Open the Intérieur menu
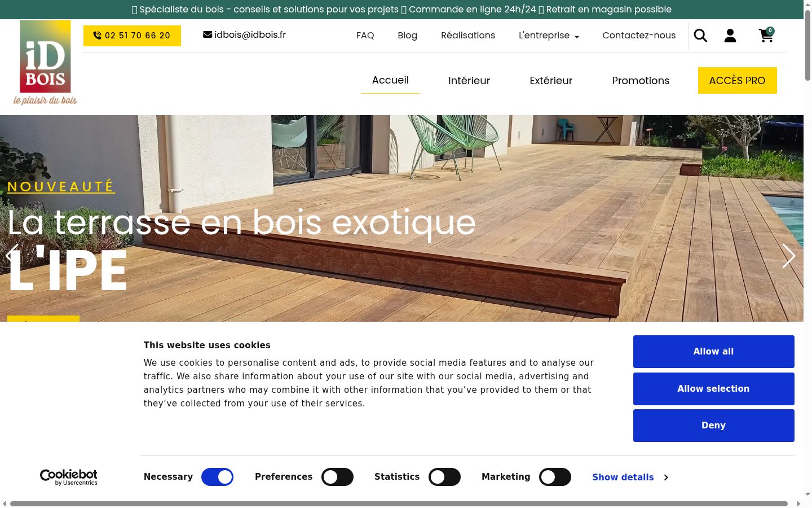This screenshot has width=812, height=508. coord(469,81)
